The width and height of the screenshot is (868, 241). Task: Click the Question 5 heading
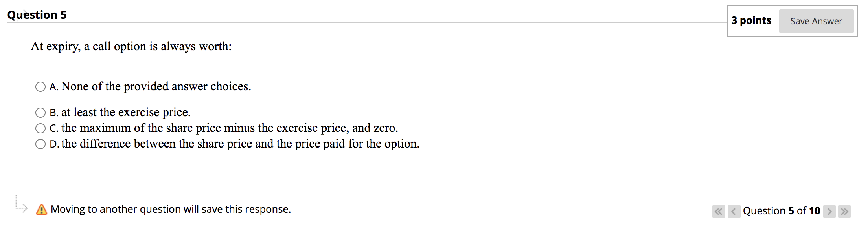tap(37, 15)
